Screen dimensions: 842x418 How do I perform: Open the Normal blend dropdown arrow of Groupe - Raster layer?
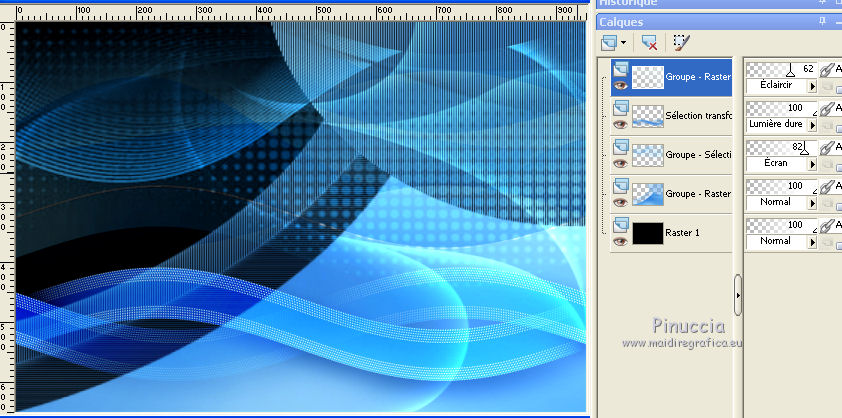(x=812, y=203)
